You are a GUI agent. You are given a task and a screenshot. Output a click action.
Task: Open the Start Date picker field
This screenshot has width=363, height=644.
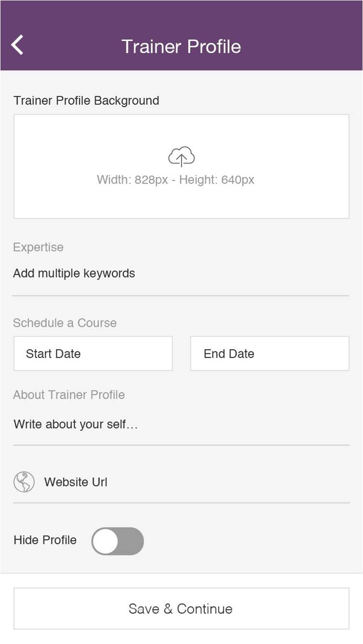(93, 354)
